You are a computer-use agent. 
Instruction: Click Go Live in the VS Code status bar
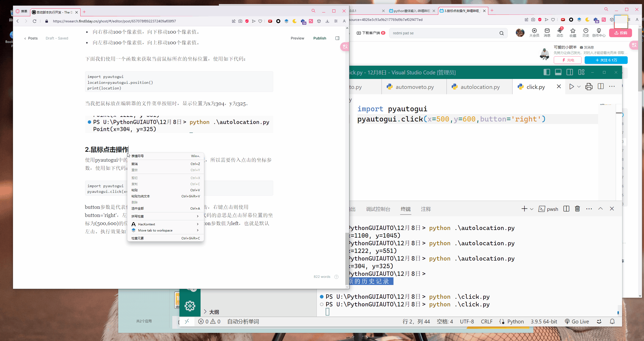577,321
